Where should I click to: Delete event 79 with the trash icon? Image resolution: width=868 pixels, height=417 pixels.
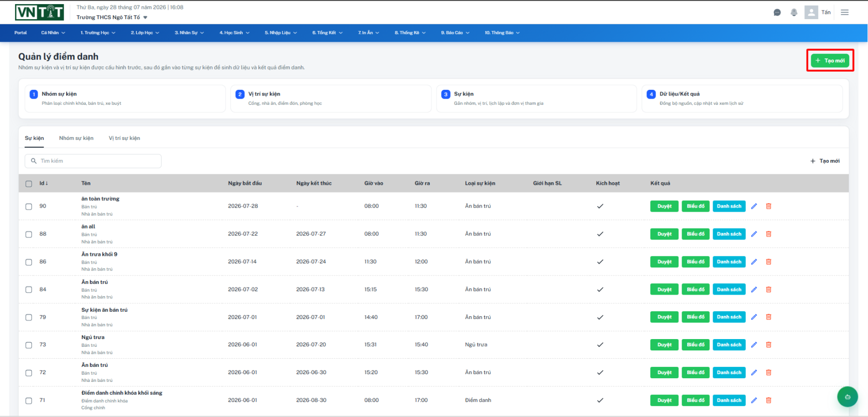(x=768, y=317)
